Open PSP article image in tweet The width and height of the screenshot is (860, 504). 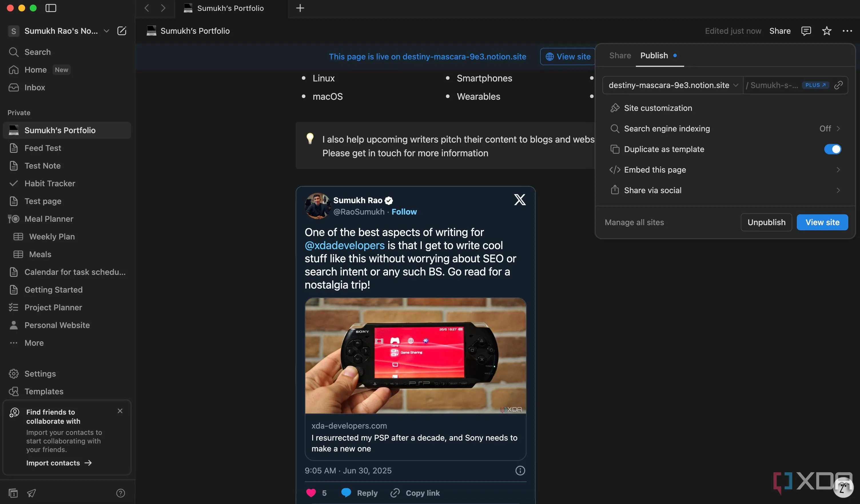[x=415, y=355]
